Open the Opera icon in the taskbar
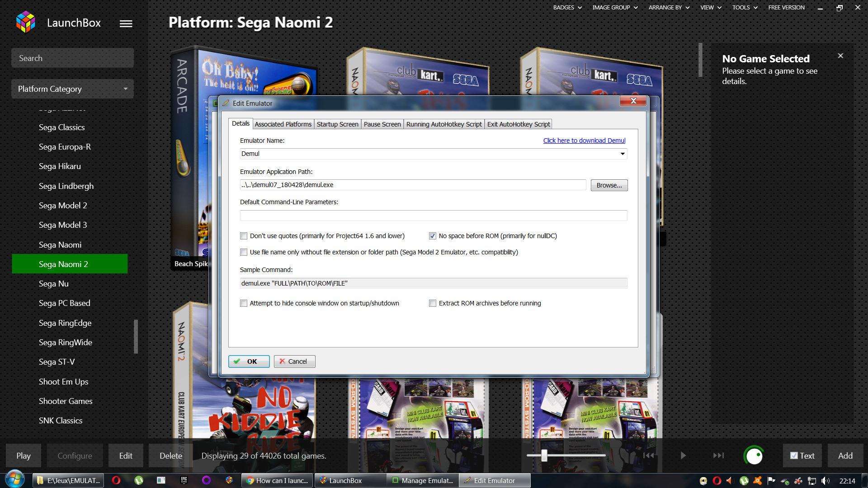 (116, 480)
